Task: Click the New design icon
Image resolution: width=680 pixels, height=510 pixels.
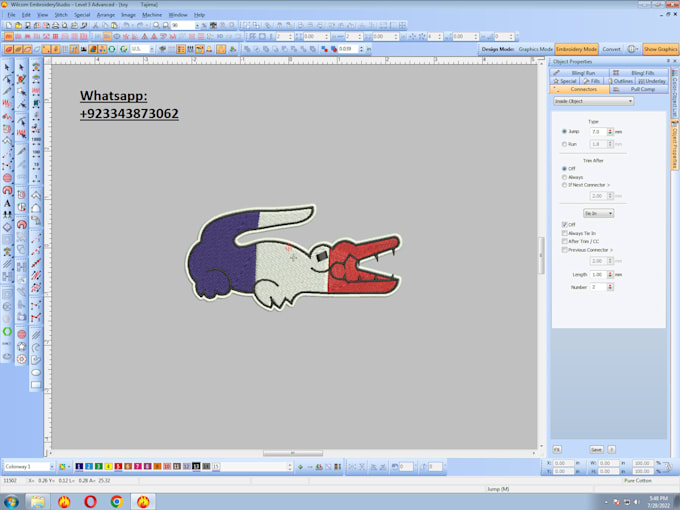Action: (x=9, y=26)
